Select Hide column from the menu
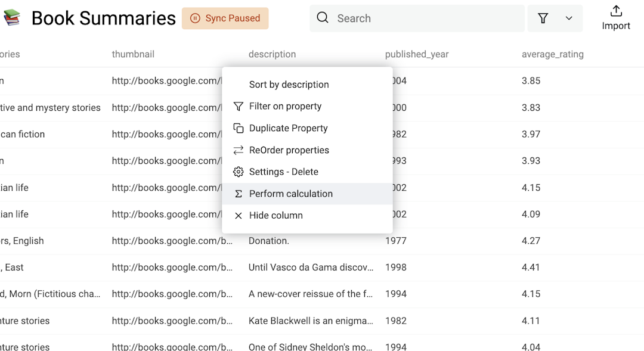644x351 pixels. pos(275,215)
